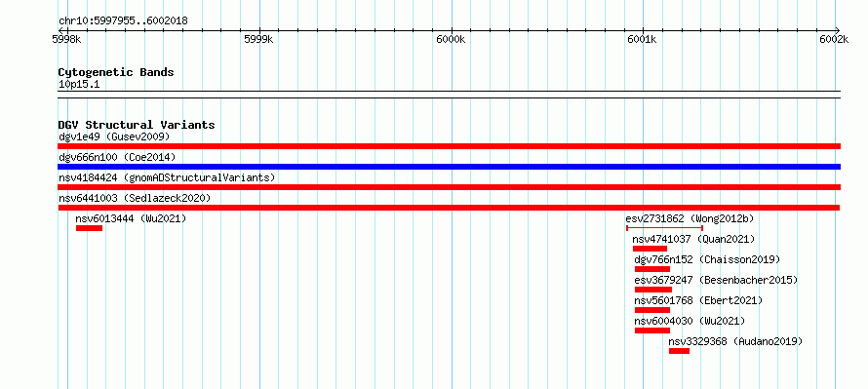Open esv3679247 (Besenbacher2015) label

[x=716, y=280]
